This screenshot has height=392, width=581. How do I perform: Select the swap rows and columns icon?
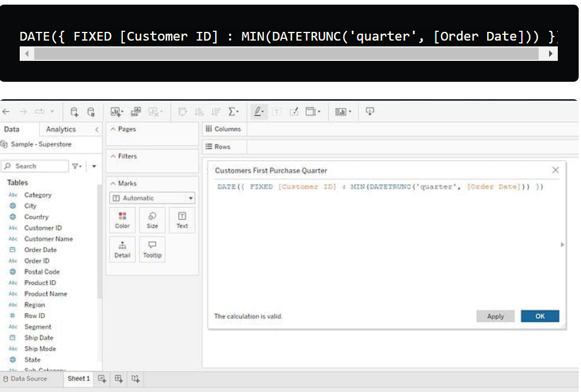tap(182, 111)
